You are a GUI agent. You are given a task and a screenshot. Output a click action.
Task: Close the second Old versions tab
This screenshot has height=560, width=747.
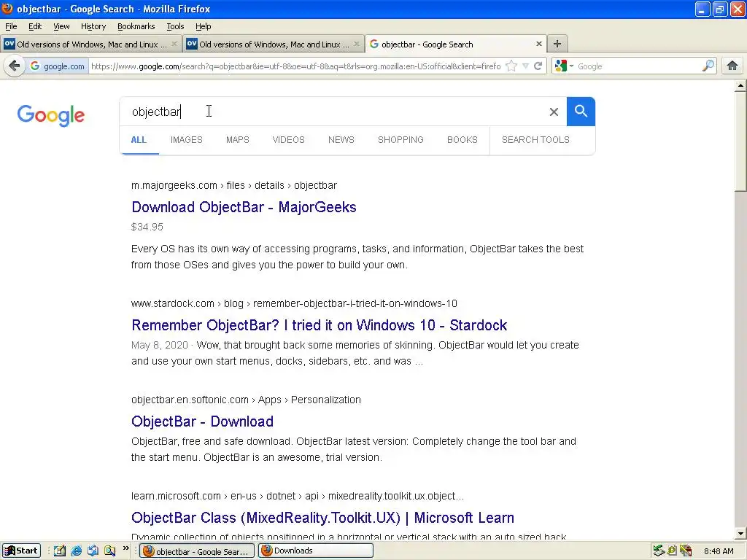point(357,44)
